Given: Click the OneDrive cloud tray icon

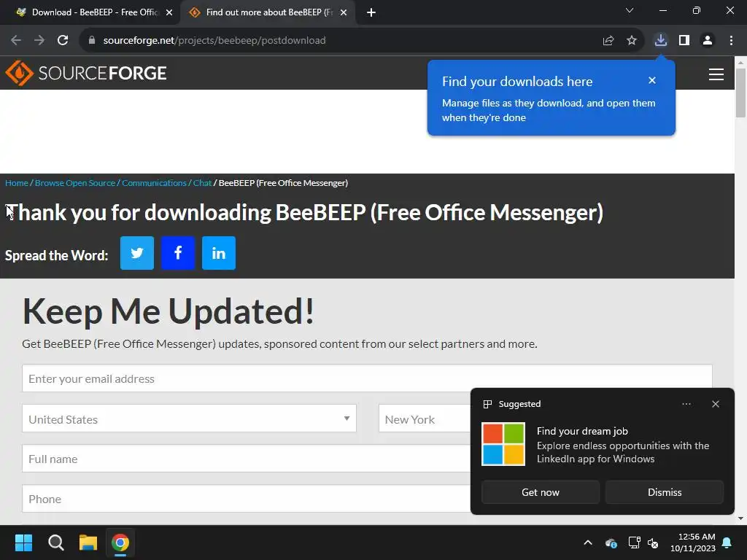Looking at the screenshot, I should coord(611,542).
